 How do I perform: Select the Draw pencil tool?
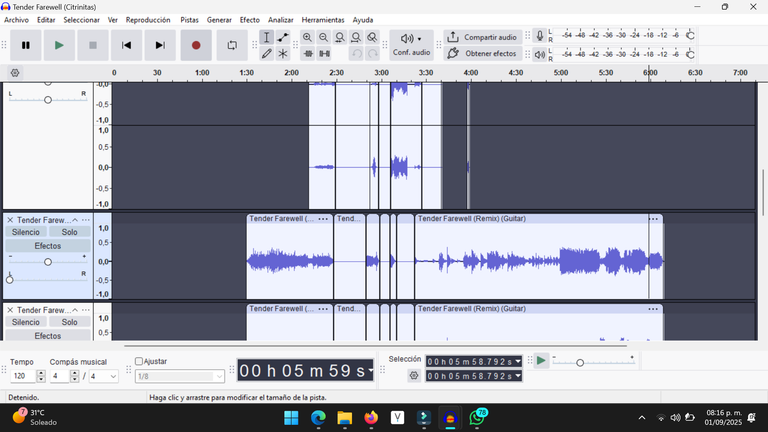[x=266, y=53]
